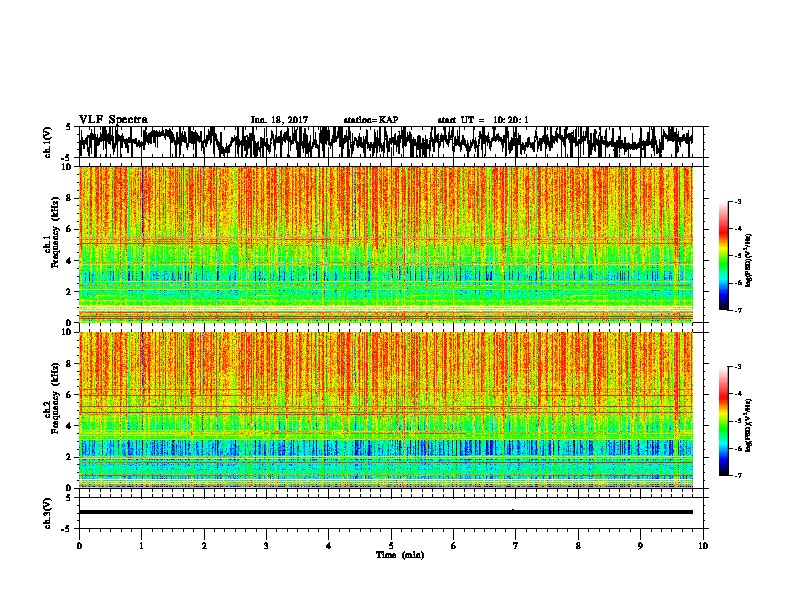792x612 pixels.
Task: Click the time axis tick label '3'
Action: [x=266, y=546]
